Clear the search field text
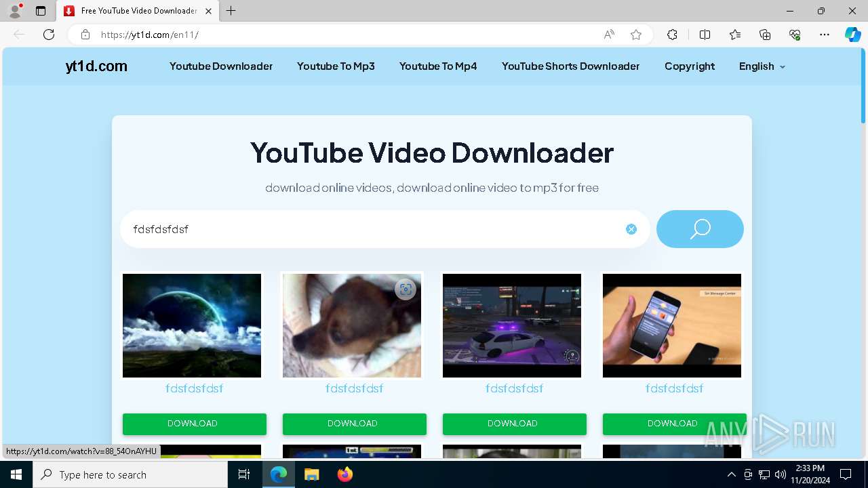868x488 pixels. (x=631, y=229)
